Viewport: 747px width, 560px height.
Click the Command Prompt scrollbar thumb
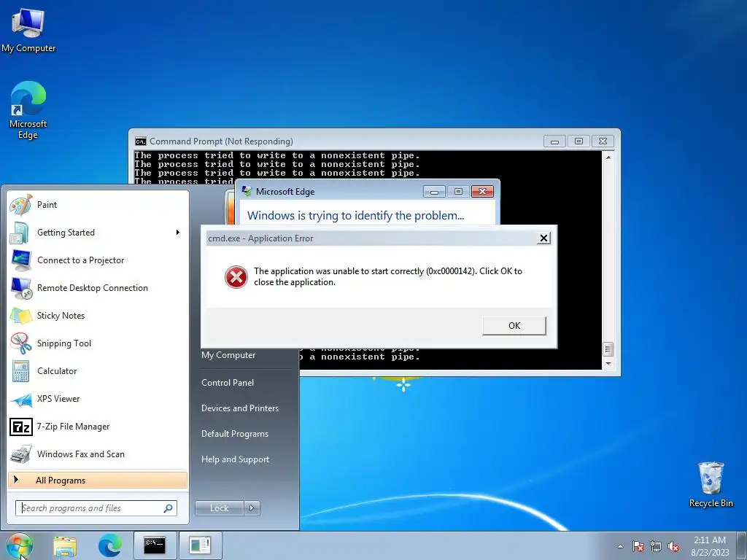608,349
